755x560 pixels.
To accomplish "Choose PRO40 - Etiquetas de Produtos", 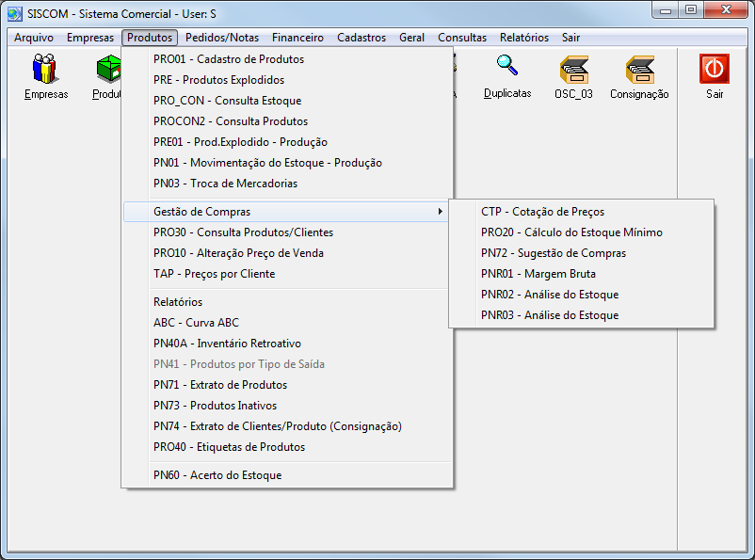I will click(x=229, y=447).
